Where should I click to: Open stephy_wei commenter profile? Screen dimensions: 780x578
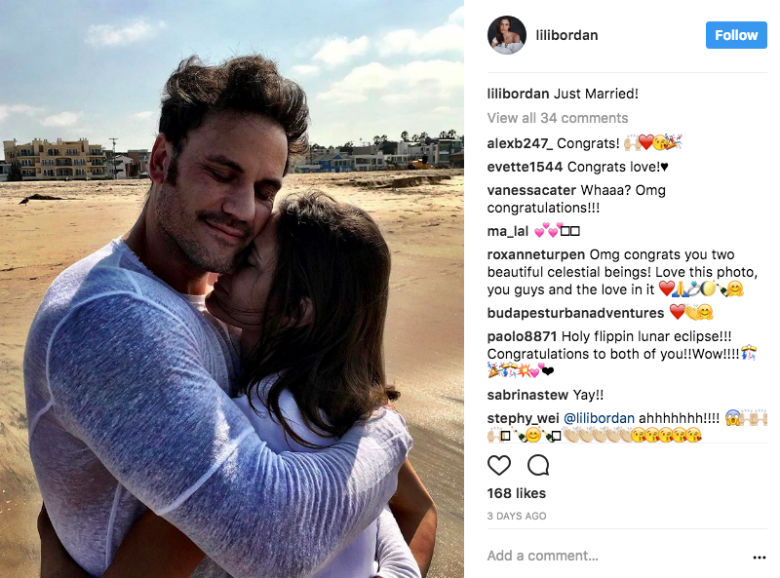523,418
